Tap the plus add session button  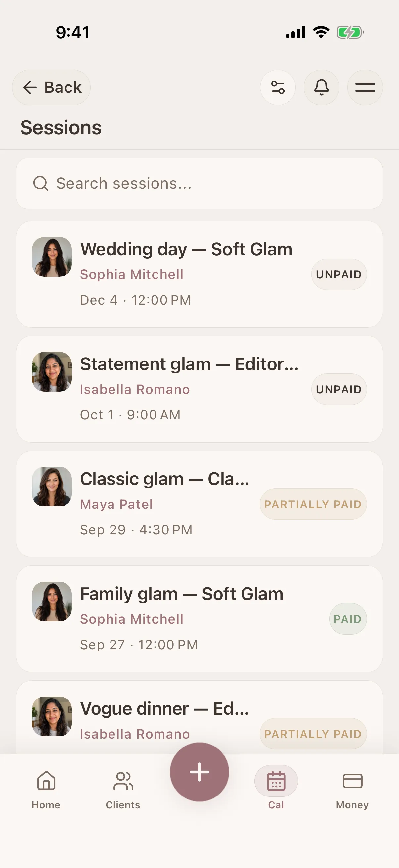[199, 772]
